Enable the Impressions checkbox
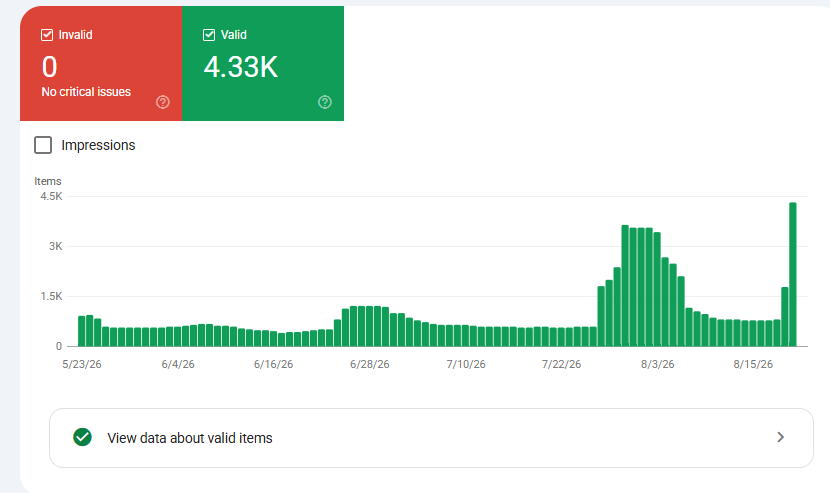The width and height of the screenshot is (830, 493). (x=43, y=145)
